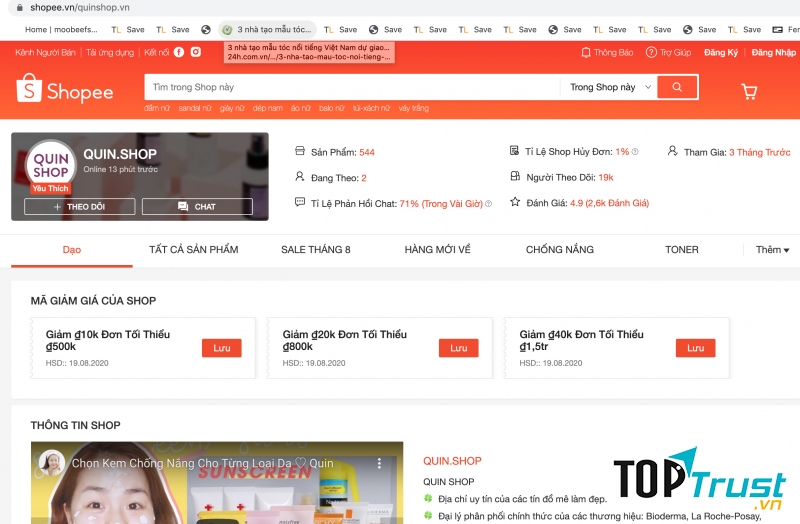Click the chat response rate speech-bubble icon
This screenshot has height=524, width=800.
click(300, 202)
